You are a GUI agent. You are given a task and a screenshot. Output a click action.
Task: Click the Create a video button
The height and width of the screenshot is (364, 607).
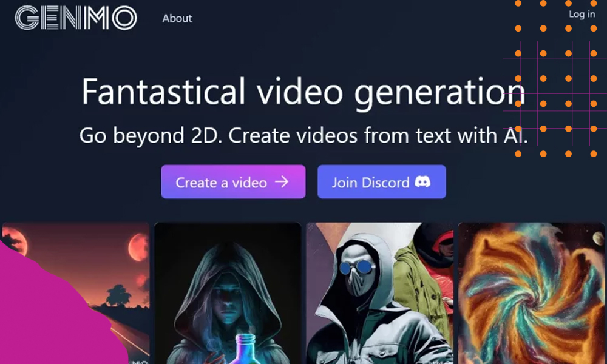[233, 182]
